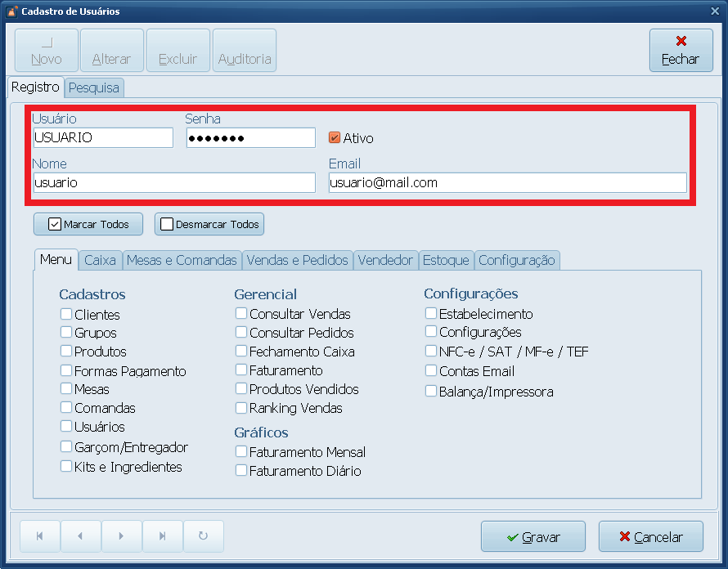Check the Consultar Vendas option
The width and height of the screenshot is (728, 569).
241,313
